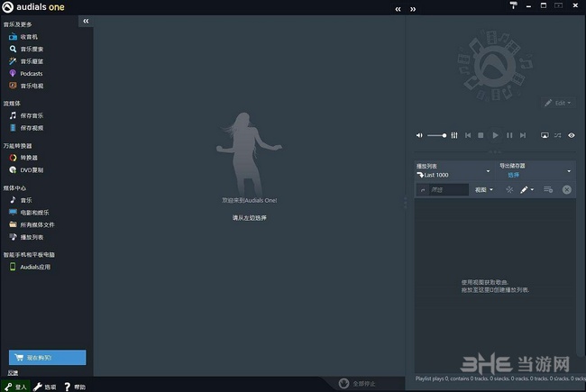Image resolution: width=586 pixels, height=392 pixels.
Task: Skip to the previous track
Action: [x=468, y=135]
